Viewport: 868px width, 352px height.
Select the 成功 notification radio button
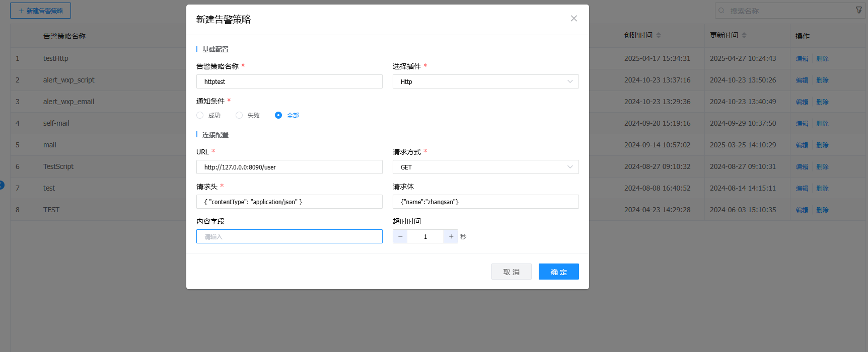200,115
